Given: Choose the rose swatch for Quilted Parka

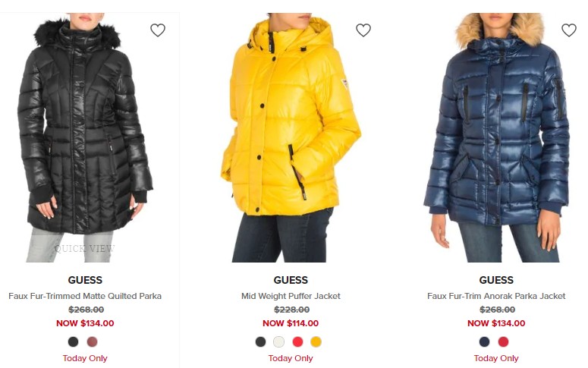Looking at the screenshot, I should click(x=93, y=341).
